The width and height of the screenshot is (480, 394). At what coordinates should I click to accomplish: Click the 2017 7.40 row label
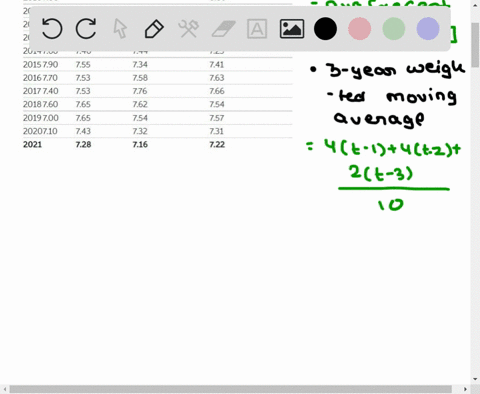tap(40, 91)
